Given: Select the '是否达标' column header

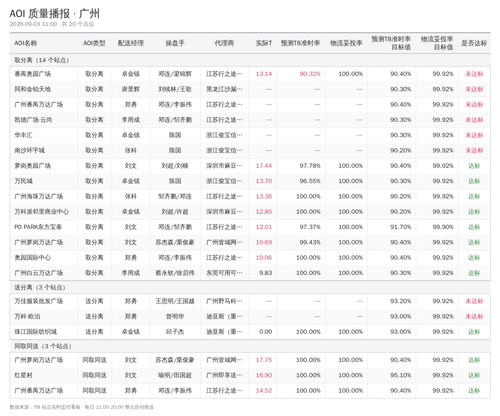Looking at the screenshot, I should pyautogui.click(x=474, y=43).
